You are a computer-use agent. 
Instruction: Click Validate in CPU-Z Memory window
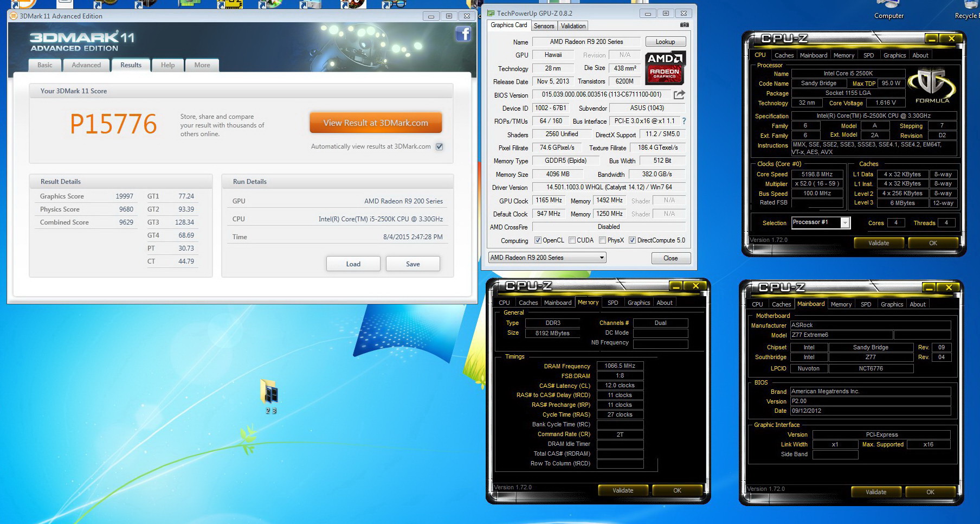[x=623, y=490]
